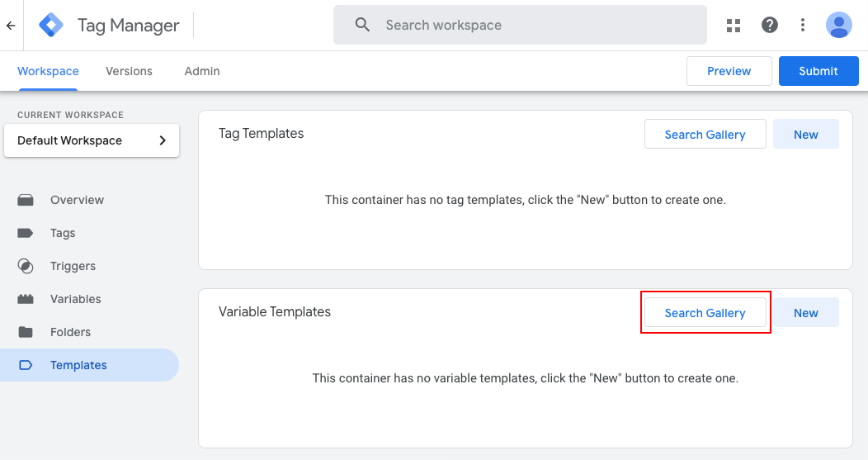Click the back arrow icon
Viewport: 868px width, 460px height.
(11, 26)
